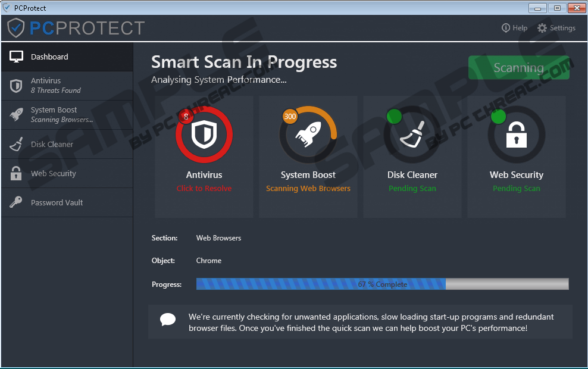Click the Disk Cleaner broom icon in sidebar
The image size is (588, 369).
point(16,145)
